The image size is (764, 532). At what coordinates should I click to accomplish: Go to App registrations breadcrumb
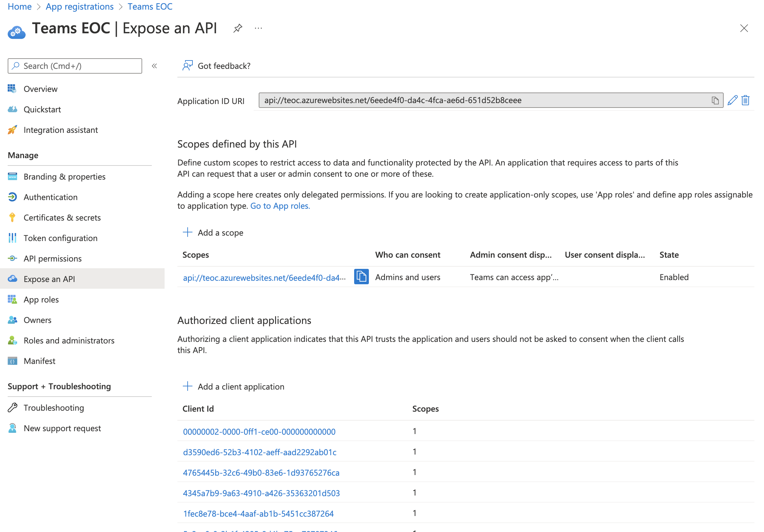[79, 7]
